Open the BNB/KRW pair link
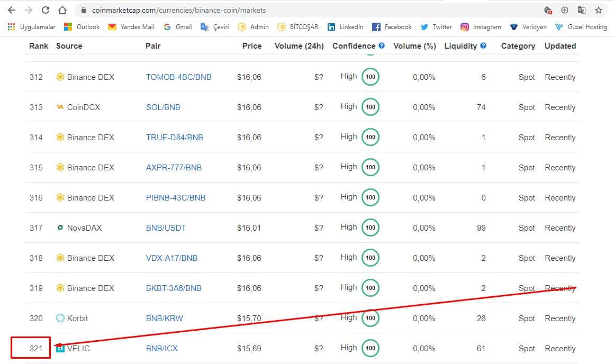The width and height of the screenshot is (614, 364). [x=165, y=318]
